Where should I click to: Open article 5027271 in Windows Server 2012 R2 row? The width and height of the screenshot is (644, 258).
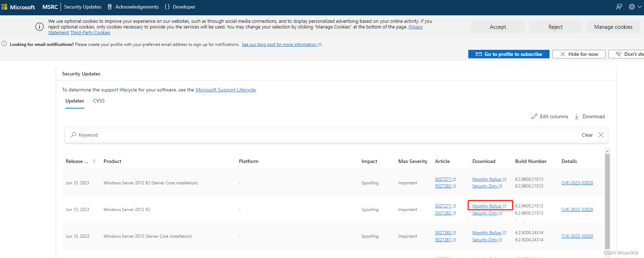pyautogui.click(x=445, y=206)
